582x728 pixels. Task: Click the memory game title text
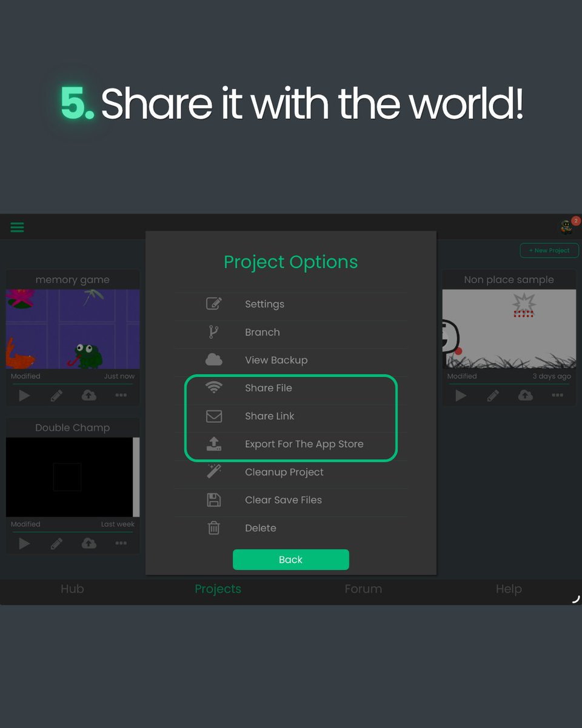coord(73,280)
